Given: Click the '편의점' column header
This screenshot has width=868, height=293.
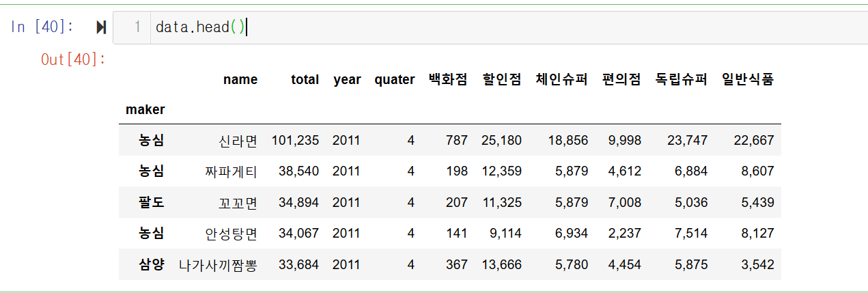Looking at the screenshot, I should (621, 79).
